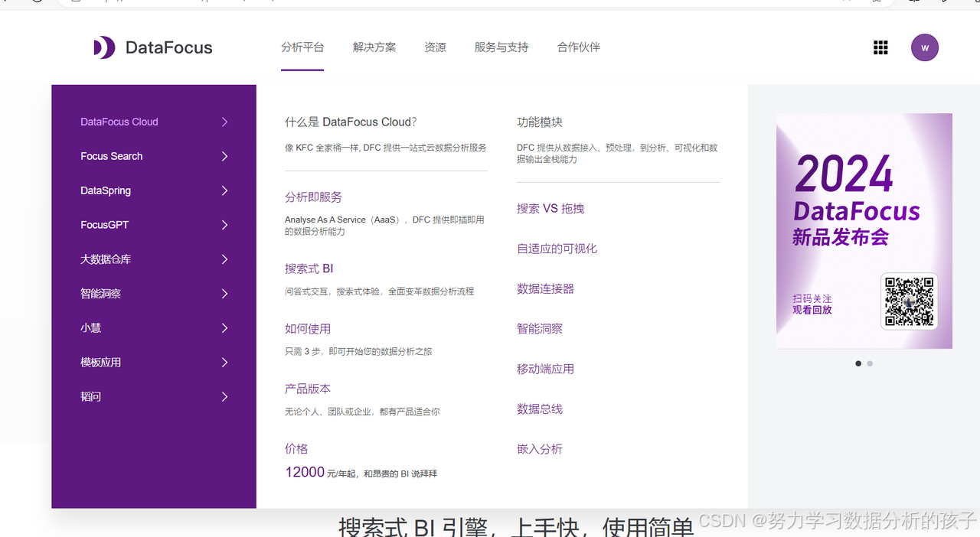Select 模板应用 in sidebar

[101, 363]
